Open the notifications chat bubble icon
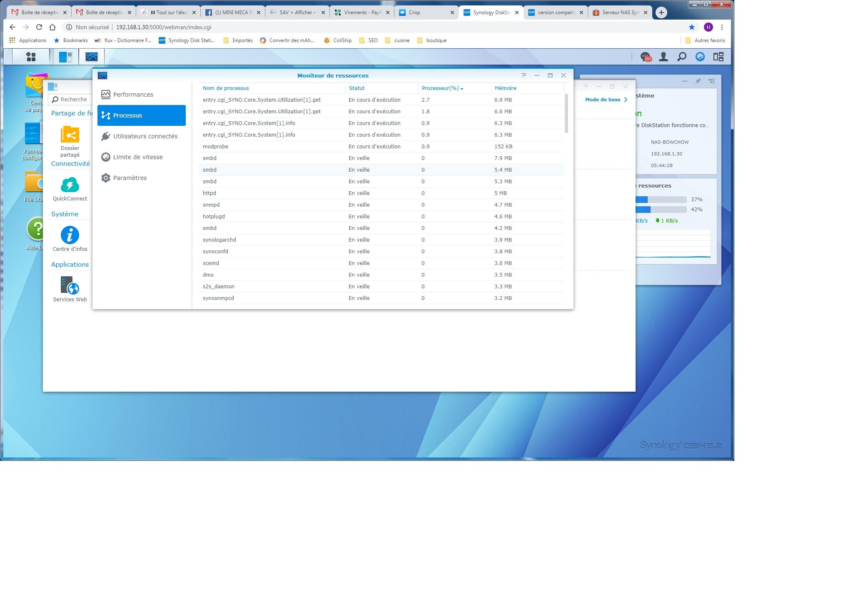This screenshot has width=868, height=595. pyautogui.click(x=645, y=57)
